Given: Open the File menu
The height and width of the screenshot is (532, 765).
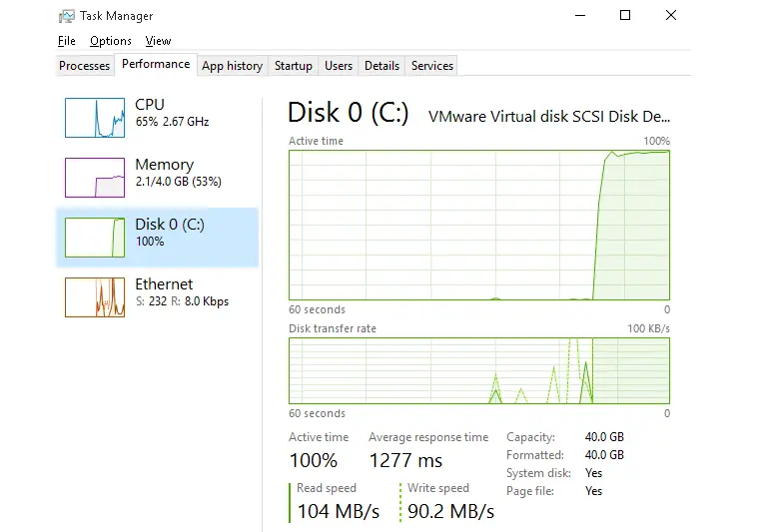Looking at the screenshot, I should tap(66, 41).
